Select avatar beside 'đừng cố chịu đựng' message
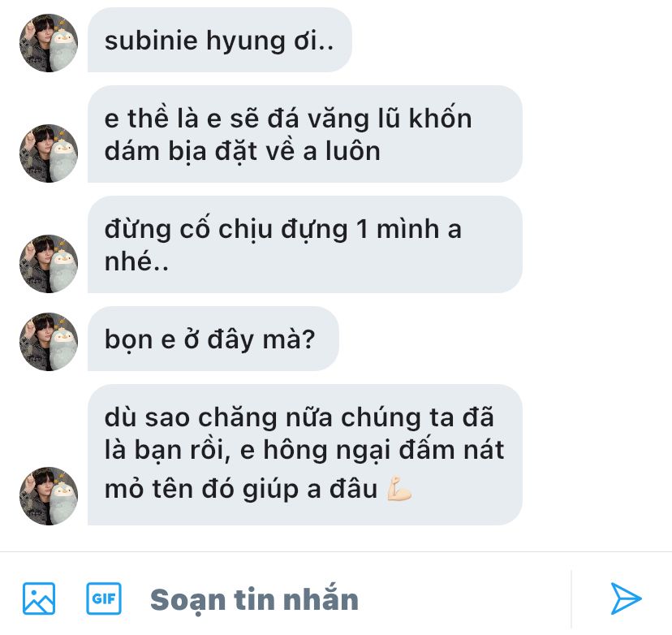The image size is (672, 635). coord(49,264)
